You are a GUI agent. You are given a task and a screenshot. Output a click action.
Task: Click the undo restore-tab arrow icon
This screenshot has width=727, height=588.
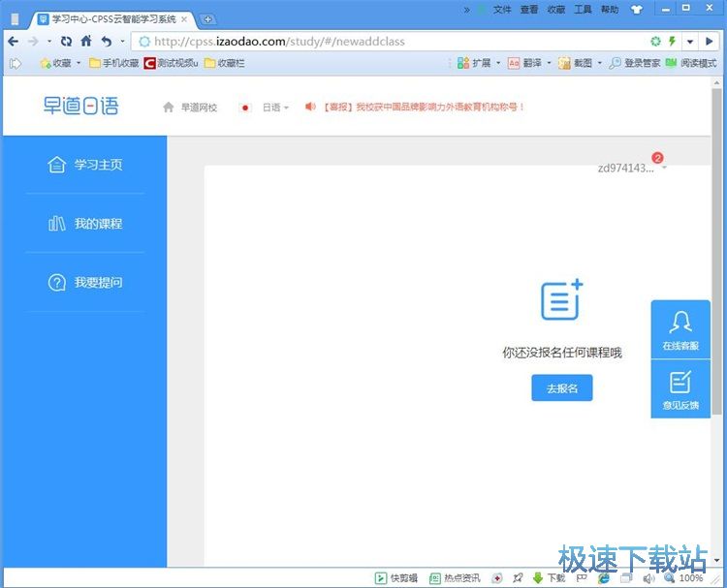click(107, 42)
